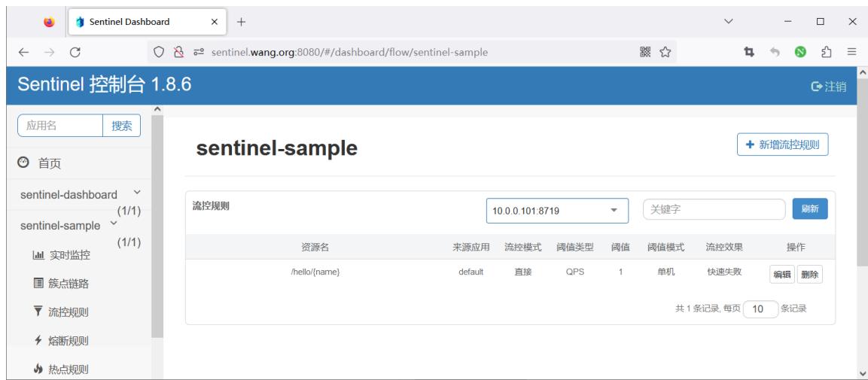Open tracking protection shield icon
Image resolution: width=868 pixels, height=380 pixels.
pyautogui.click(x=159, y=52)
